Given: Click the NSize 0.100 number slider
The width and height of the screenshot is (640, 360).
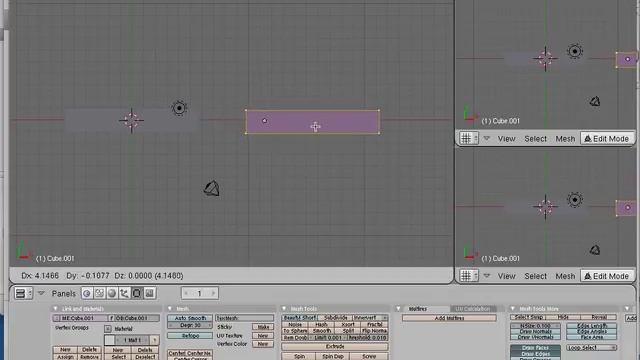Looking at the screenshot, I should [x=535, y=326].
